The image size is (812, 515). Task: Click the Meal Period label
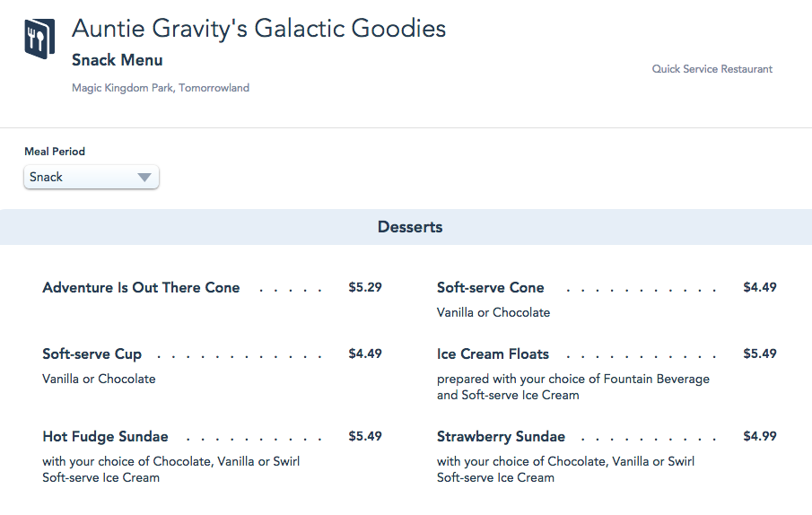pyautogui.click(x=55, y=152)
